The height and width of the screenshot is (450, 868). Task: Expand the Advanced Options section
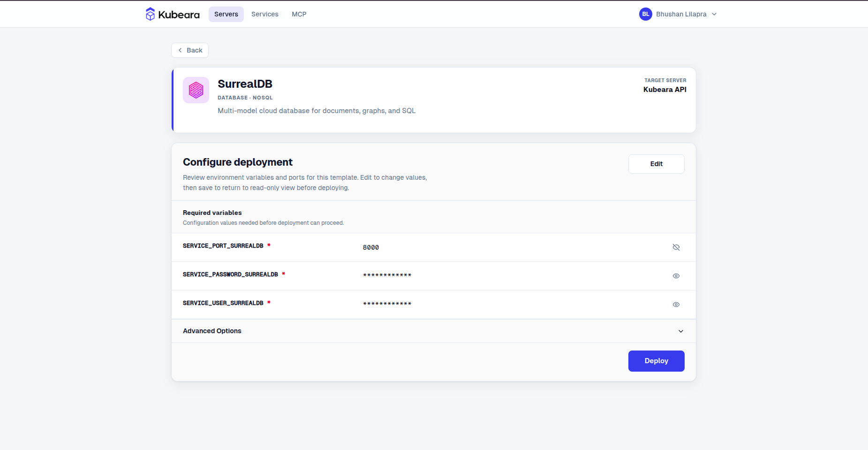pyautogui.click(x=434, y=331)
